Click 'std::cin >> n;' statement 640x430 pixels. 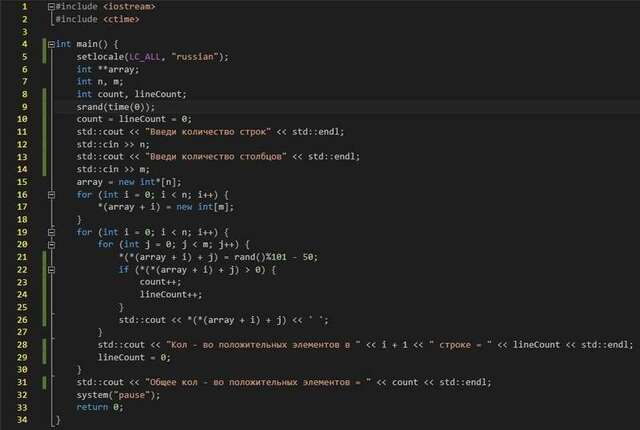pyautogui.click(x=113, y=144)
